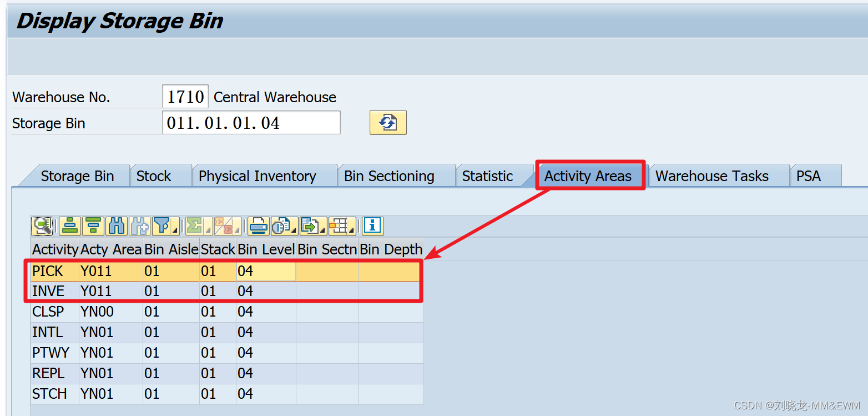The height and width of the screenshot is (416, 868).
Task: Refresh using the circular arrows button
Action: (x=388, y=122)
